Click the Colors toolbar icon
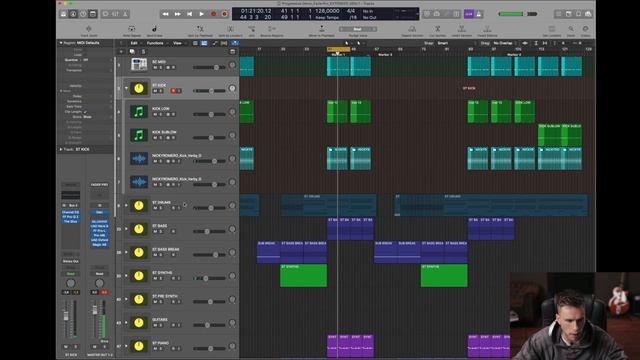Screen dimensions: 640x360 (585, 30)
